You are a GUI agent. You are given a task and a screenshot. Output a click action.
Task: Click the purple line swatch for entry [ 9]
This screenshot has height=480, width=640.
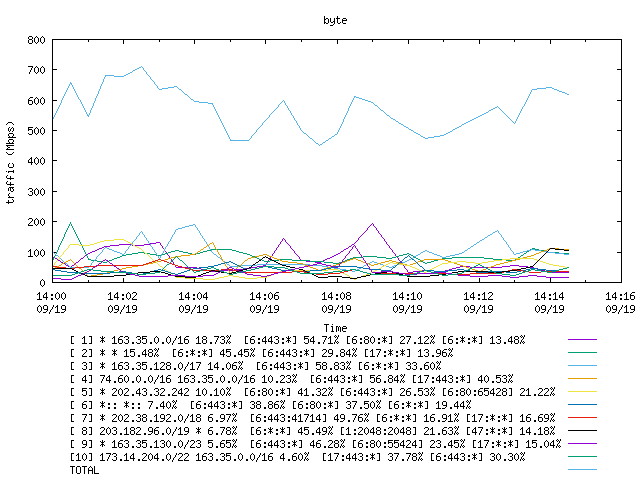point(582,444)
